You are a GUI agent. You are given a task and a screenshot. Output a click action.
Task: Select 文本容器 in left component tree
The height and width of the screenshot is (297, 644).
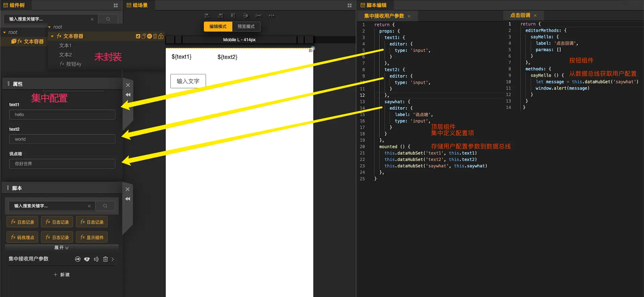[x=34, y=42]
